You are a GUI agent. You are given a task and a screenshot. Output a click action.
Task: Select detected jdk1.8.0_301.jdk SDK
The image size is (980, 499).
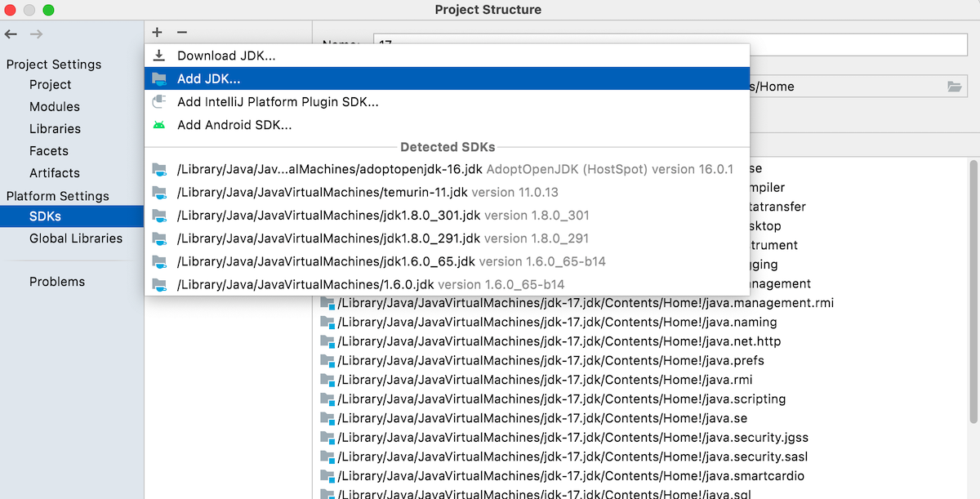tap(448, 216)
